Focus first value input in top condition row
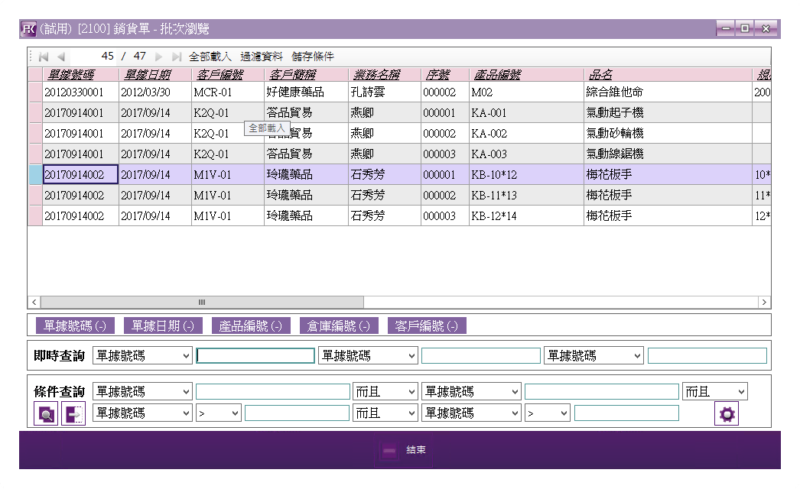 (272, 392)
